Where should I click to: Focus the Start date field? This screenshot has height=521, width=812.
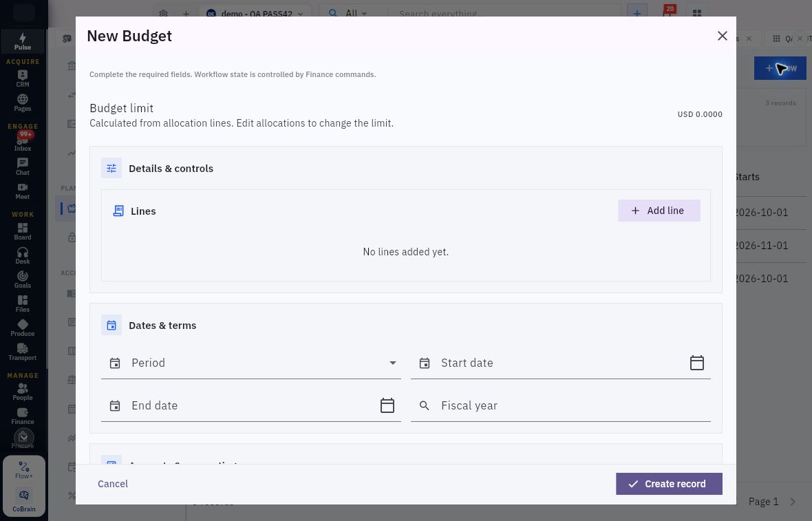(560, 363)
